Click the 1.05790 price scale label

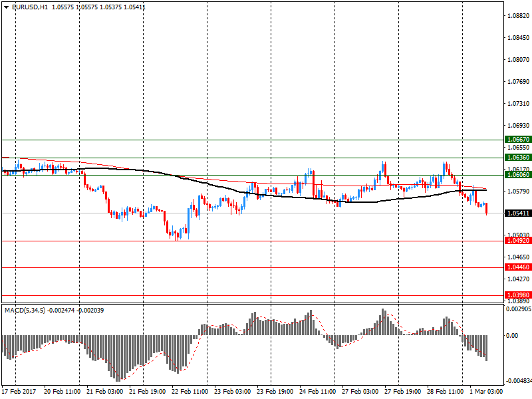(518, 192)
